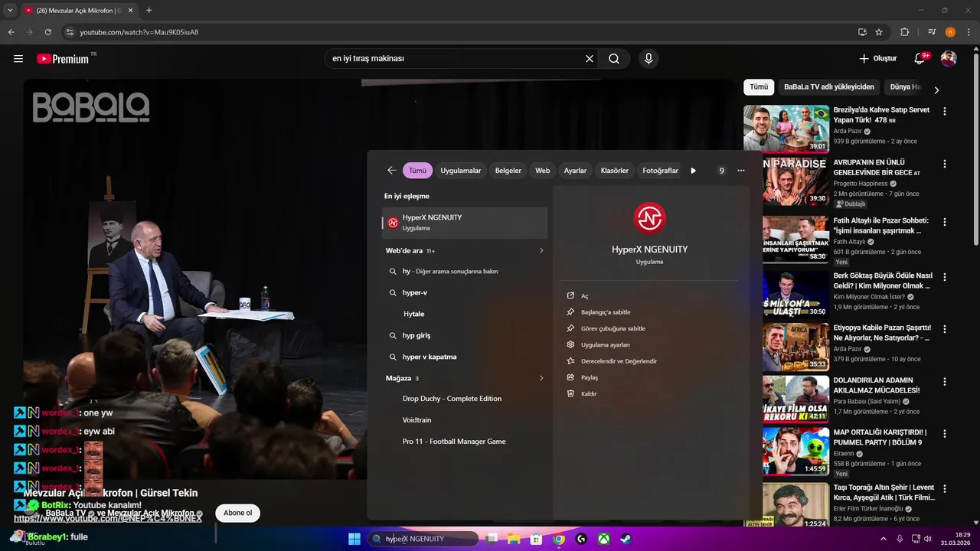The image size is (980, 551).
Task: Switch to Belgeler search filter
Action: [508, 171]
